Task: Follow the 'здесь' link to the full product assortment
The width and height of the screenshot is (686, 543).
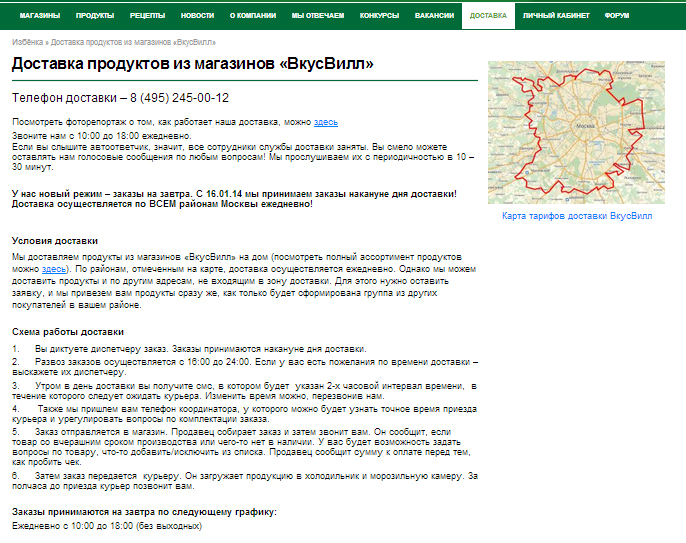Action: [54, 269]
